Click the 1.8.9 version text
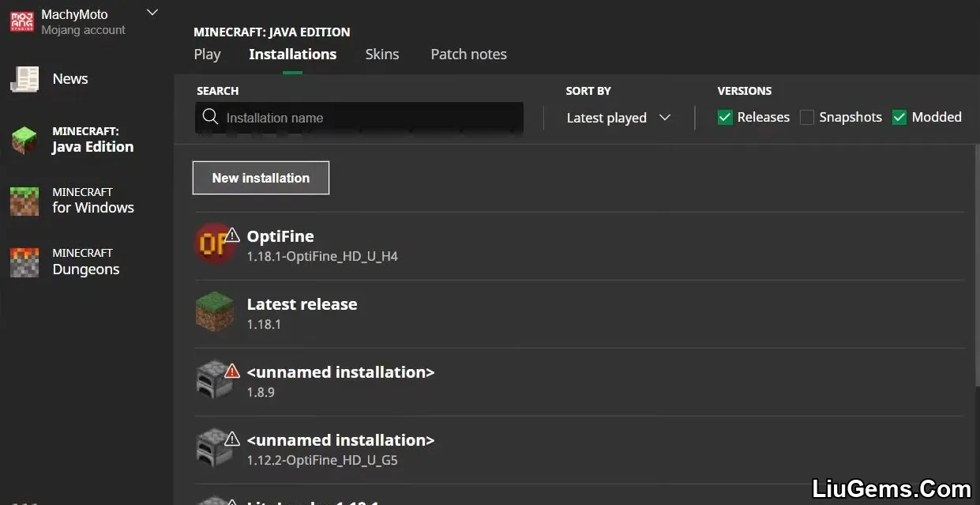980x505 pixels. (261, 393)
